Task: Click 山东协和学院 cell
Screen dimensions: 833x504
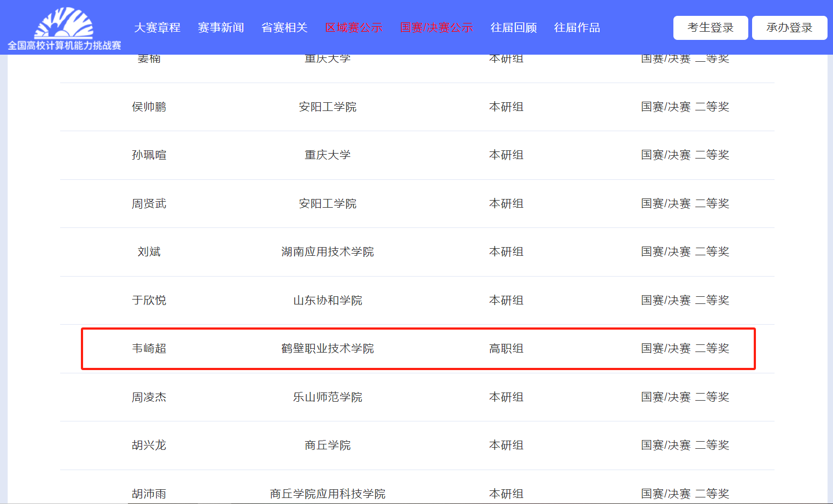Action: pyautogui.click(x=327, y=300)
